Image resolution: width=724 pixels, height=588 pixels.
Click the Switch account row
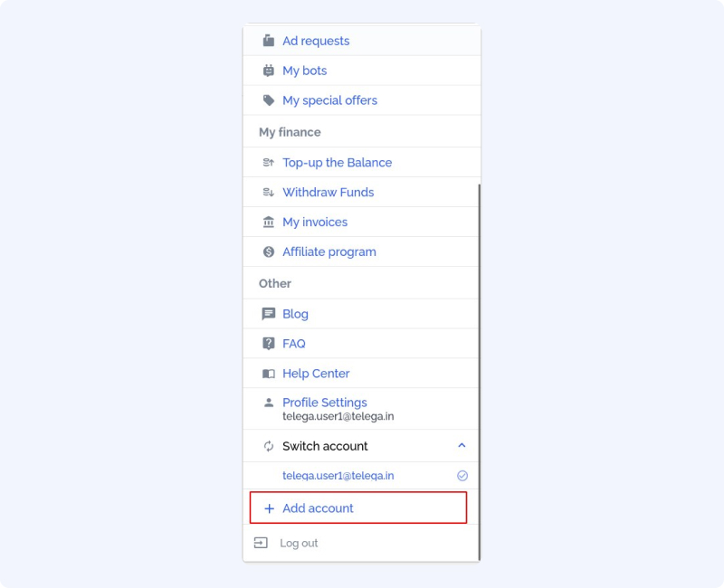[361, 446]
